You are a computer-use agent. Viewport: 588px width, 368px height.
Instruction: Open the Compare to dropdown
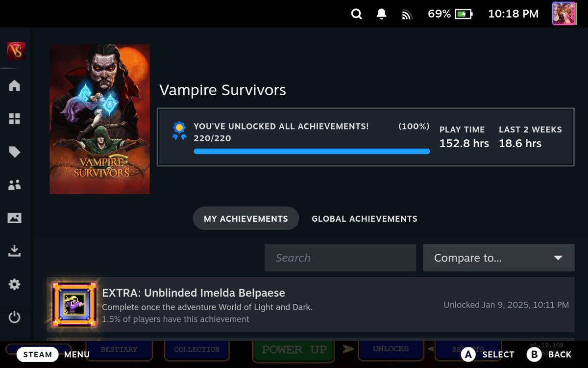point(498,258)
